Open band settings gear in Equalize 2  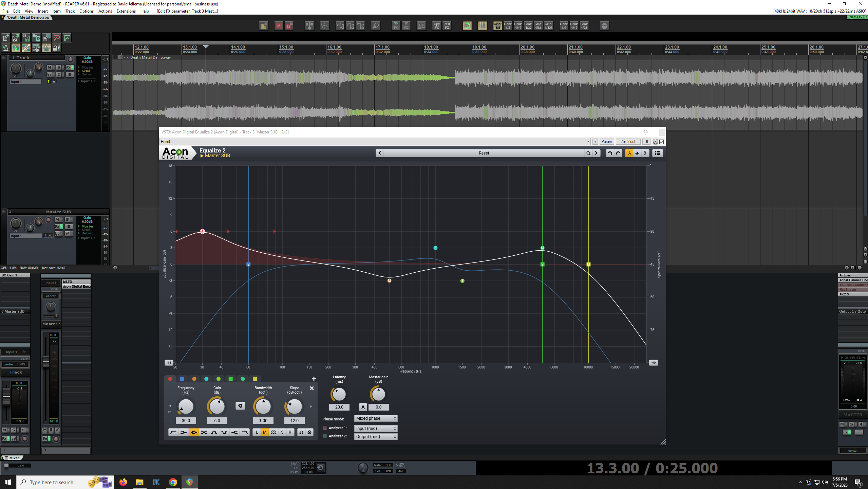(240, 406)
